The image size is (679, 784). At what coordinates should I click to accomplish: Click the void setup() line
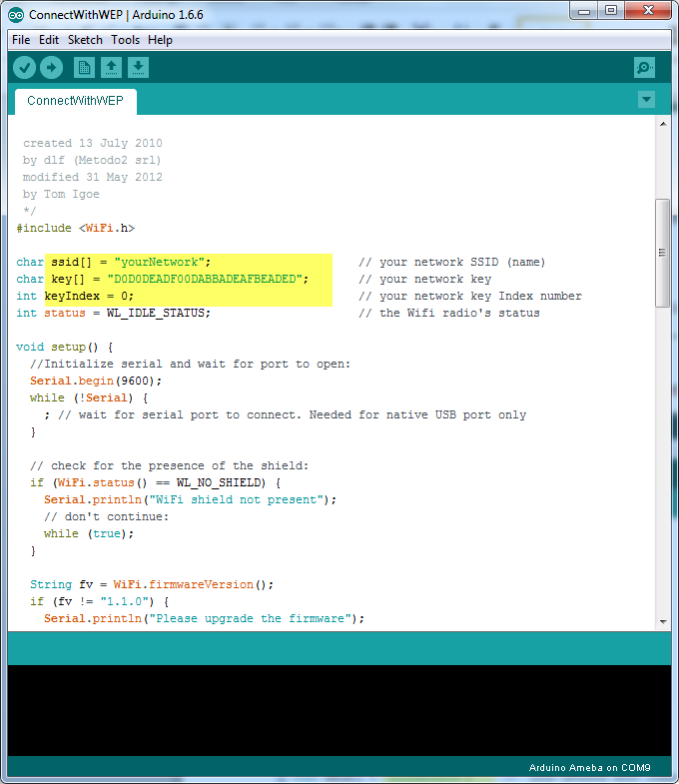pyautogui.click(x=65, y=347)
